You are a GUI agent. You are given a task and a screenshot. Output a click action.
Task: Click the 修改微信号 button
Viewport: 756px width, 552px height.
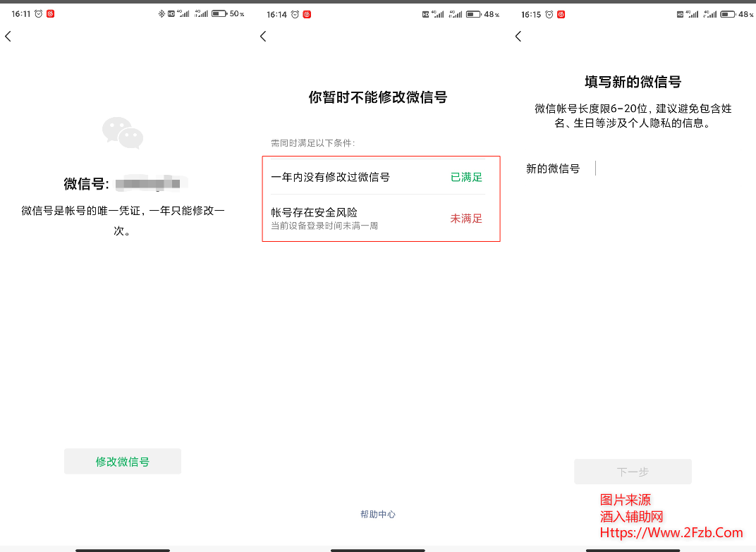(x=123, y=461)
